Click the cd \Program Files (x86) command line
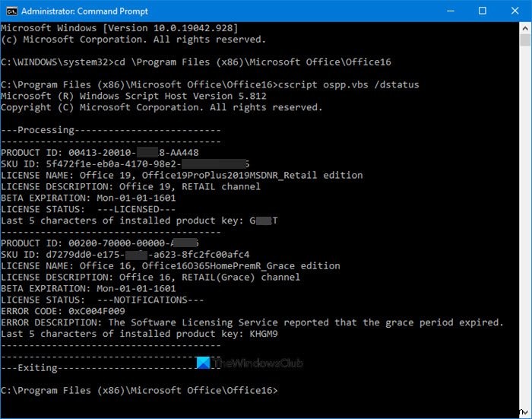Image resolution: width=532 pixels, height=419 pixels. coord(196,62)
